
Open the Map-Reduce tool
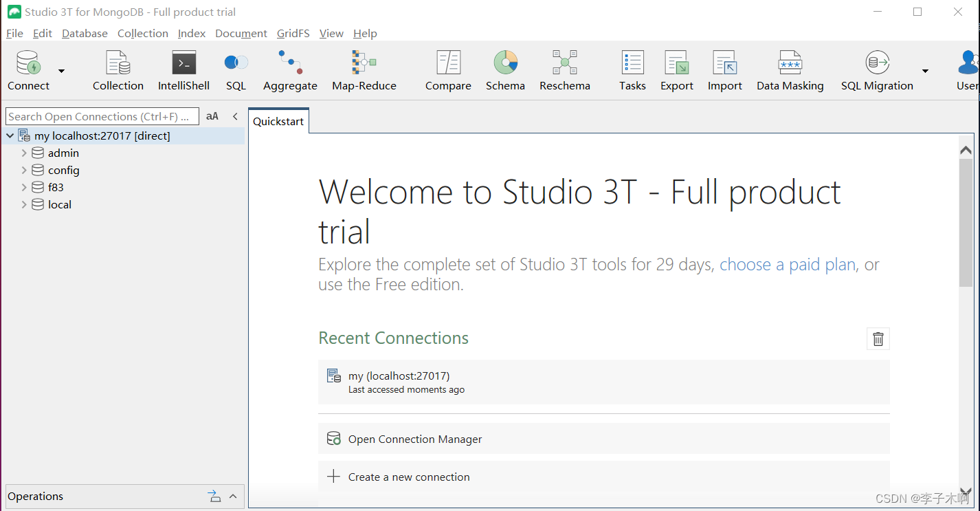[364, 70]
